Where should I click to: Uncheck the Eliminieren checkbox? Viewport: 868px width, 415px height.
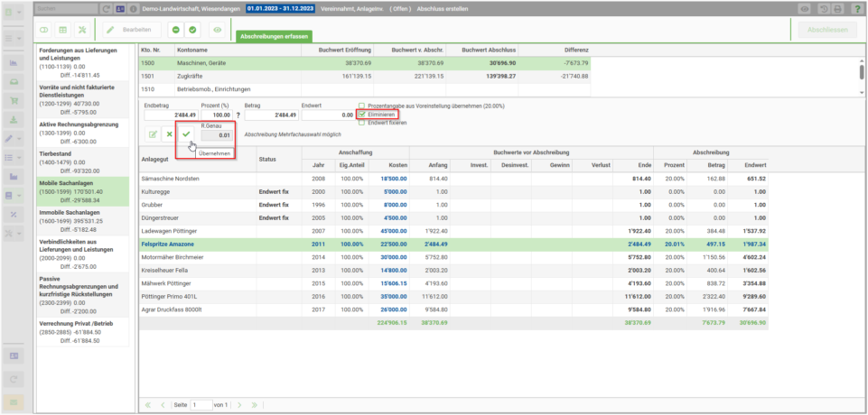click(x=362, y=115)
